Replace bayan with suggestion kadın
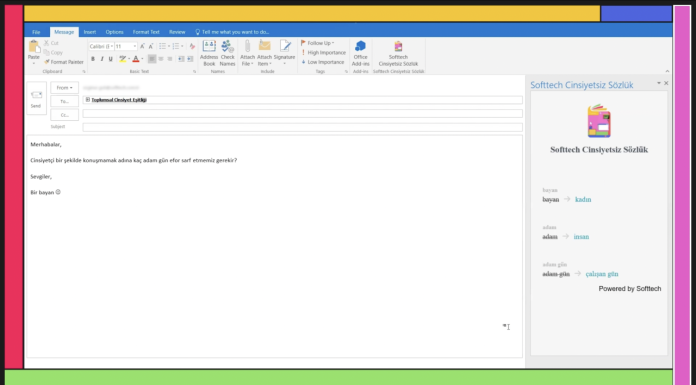 [x=583, y=199]
